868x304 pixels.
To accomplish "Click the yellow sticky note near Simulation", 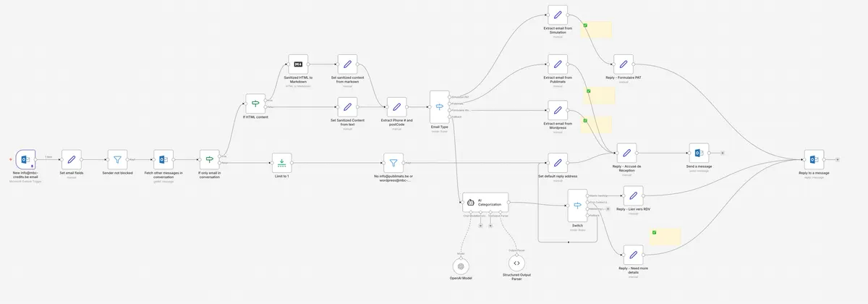I will pyautogui.click(x=597, y=30).
